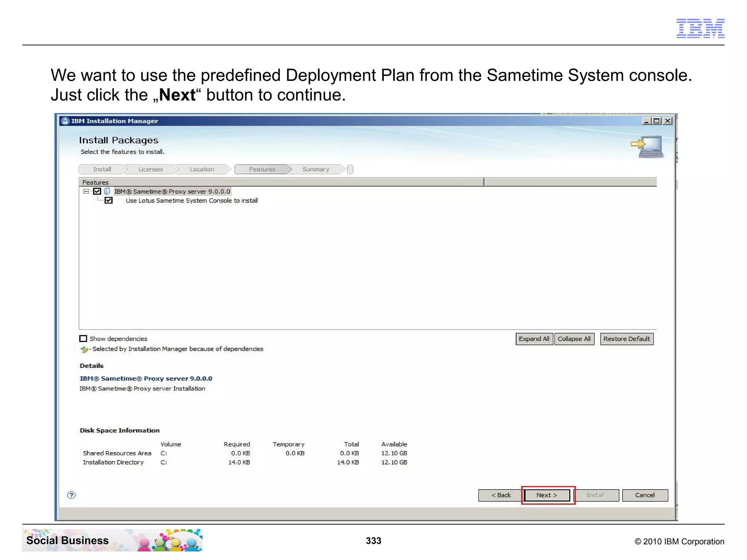Viewport: 747px width, 560px height.
Task: Maximize the Installation Manager window
Action: [x=657, y=121]
